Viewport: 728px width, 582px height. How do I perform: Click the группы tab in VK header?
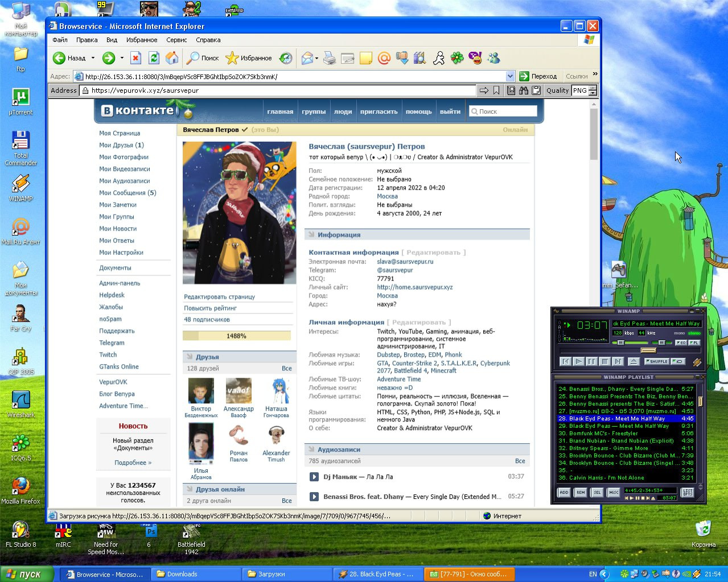coord(314,112)
